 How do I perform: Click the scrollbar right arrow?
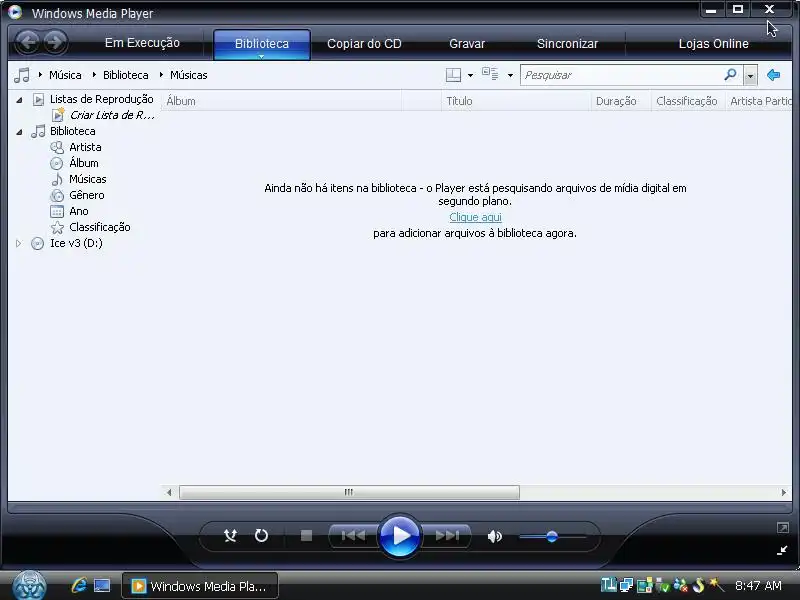tap(784, 492)
